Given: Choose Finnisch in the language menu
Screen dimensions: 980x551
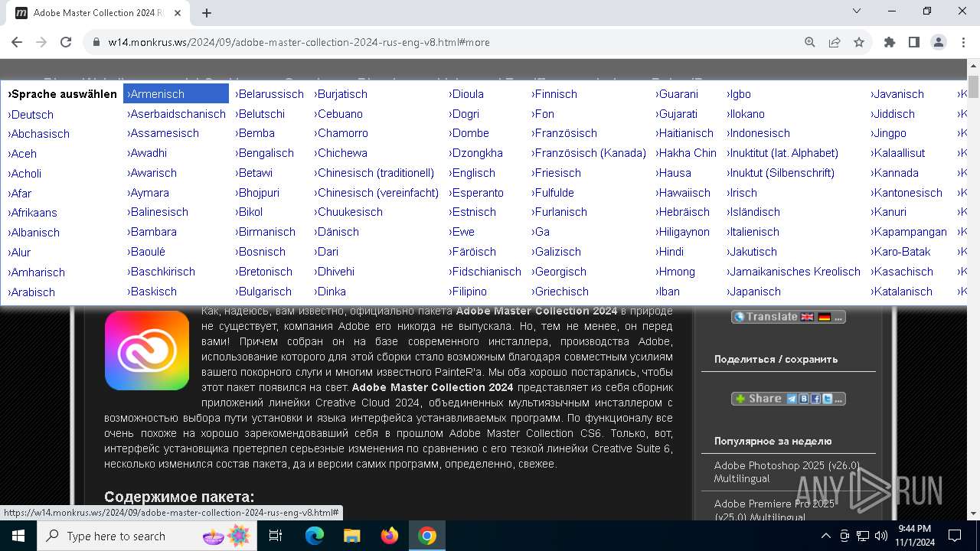Looking at the screenshot, I should point(554,94).
